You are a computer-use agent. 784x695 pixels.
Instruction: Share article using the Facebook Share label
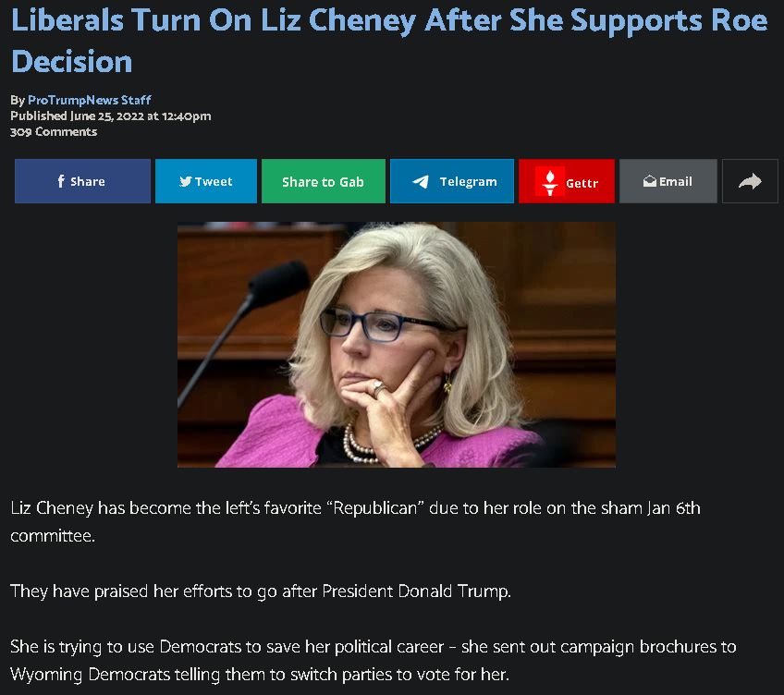coord(88,181)
